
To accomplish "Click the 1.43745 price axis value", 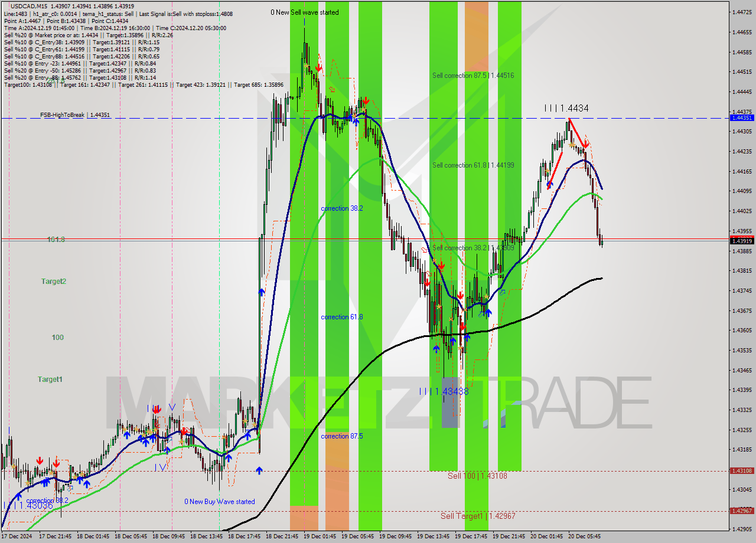I will tap(742, 290).
